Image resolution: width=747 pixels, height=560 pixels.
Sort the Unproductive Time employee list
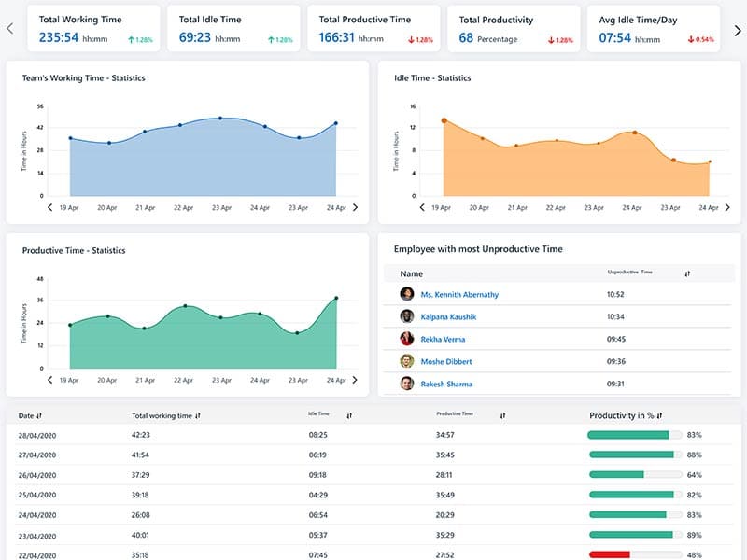(x=686, y=274)
